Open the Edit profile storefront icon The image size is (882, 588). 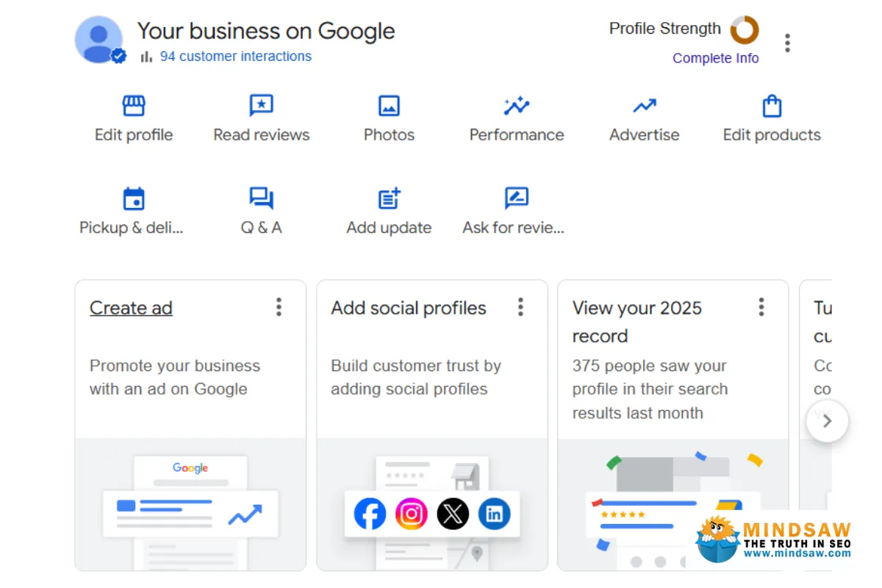pos(134,107)
